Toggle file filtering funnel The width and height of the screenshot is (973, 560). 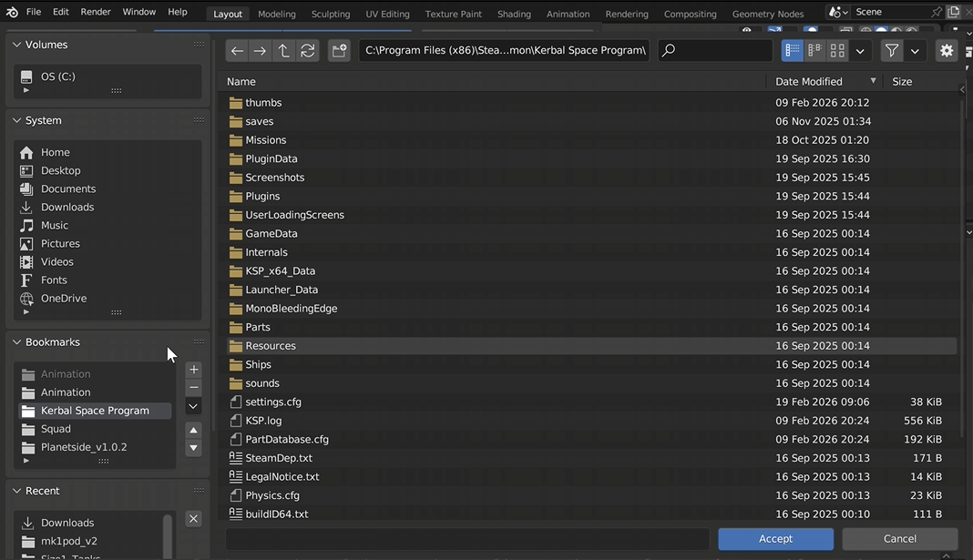click(892, 51)
